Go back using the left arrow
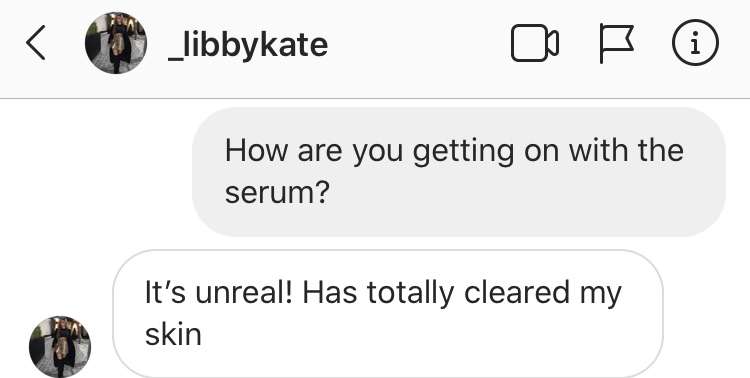Screen dimensions: 750x378 pos(36,43)
